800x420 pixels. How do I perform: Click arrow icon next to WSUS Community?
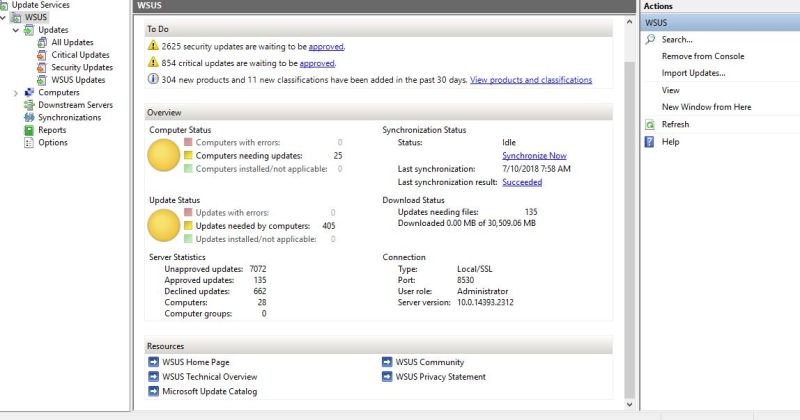tap(387, 362)
